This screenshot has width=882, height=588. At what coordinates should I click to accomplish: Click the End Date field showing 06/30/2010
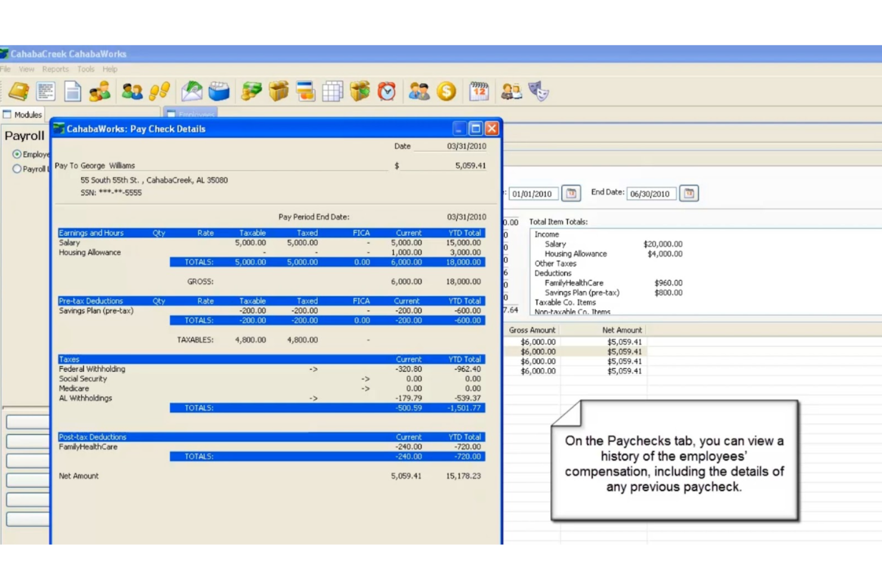(651, 194)
